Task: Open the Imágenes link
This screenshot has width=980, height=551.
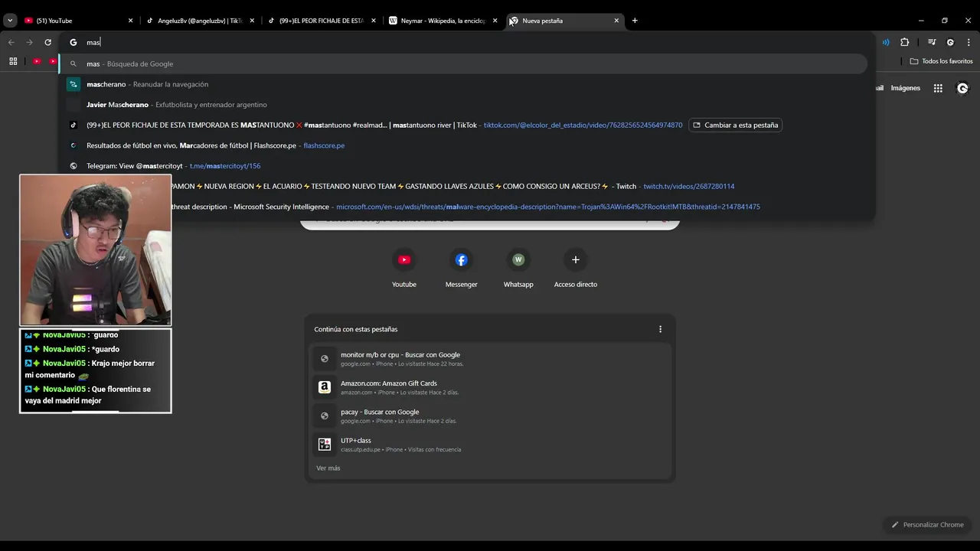Action: 905,88
